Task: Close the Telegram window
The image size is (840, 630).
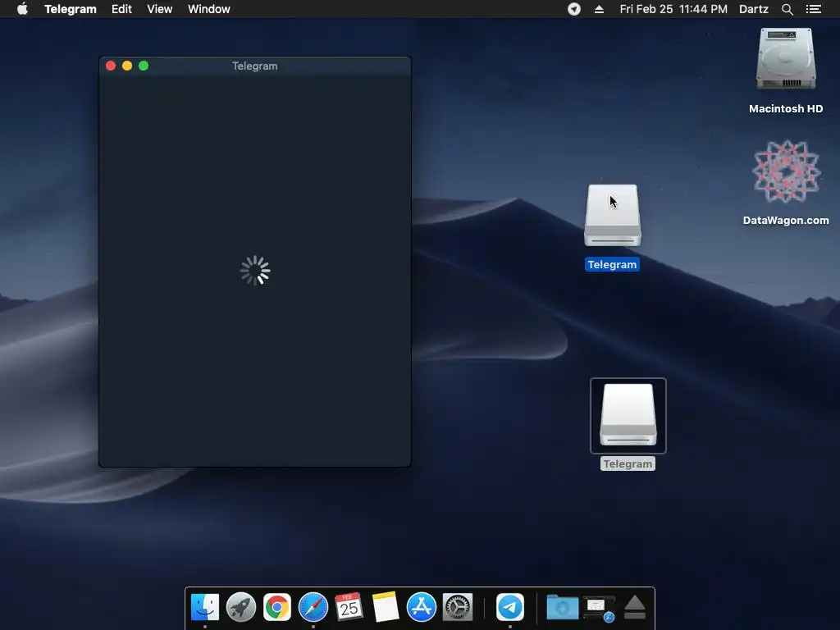Action: point(111,66)
